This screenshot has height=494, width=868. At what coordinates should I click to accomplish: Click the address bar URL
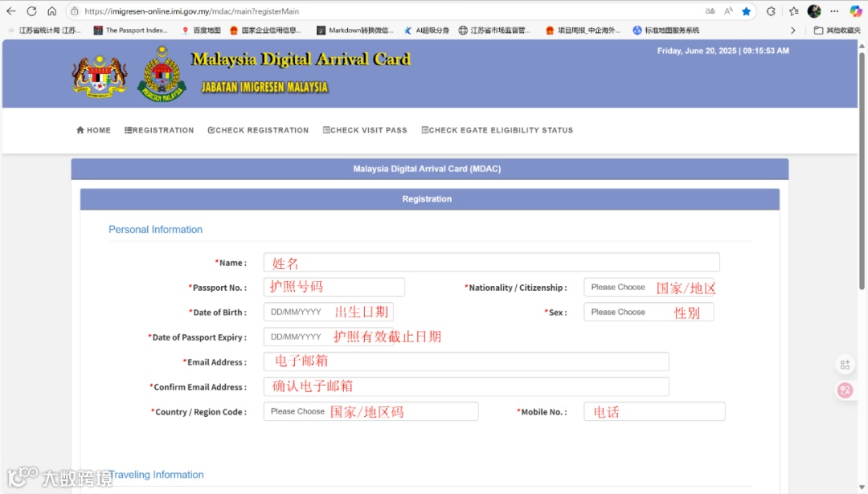[x=191, y=11]
